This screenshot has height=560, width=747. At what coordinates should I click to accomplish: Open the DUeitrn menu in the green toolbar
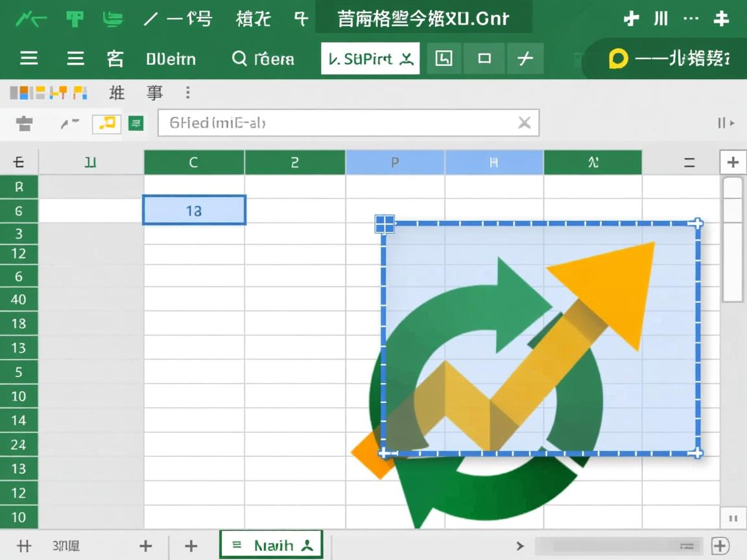[171, 60]
